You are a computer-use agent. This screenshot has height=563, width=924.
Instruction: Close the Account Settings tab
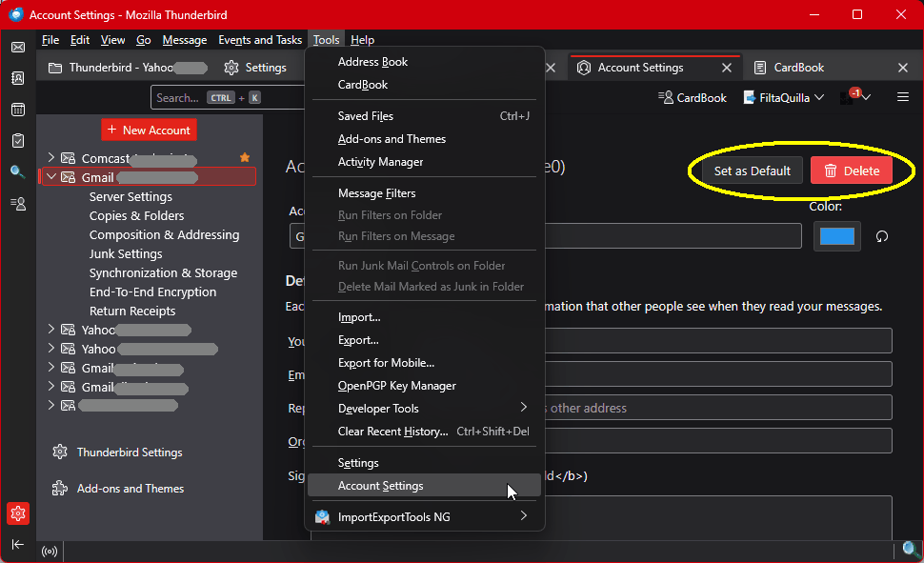pyautogui.click(x=727, y=68)
